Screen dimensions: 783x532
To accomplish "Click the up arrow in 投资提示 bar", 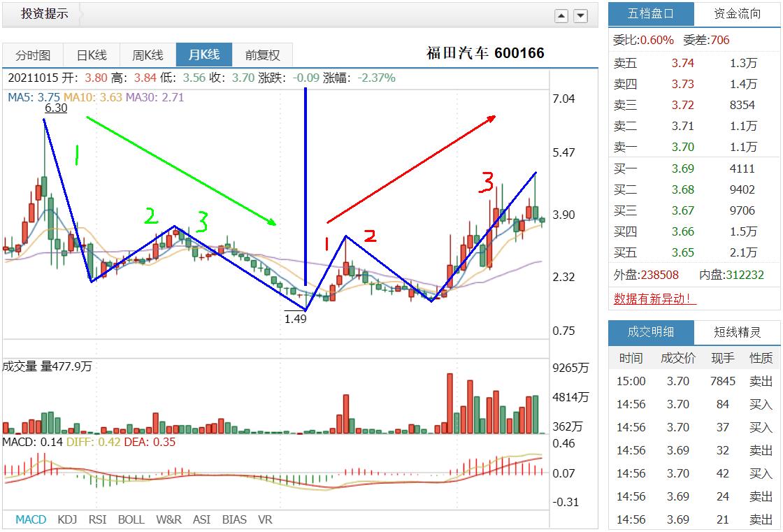I will coord(561,16).
